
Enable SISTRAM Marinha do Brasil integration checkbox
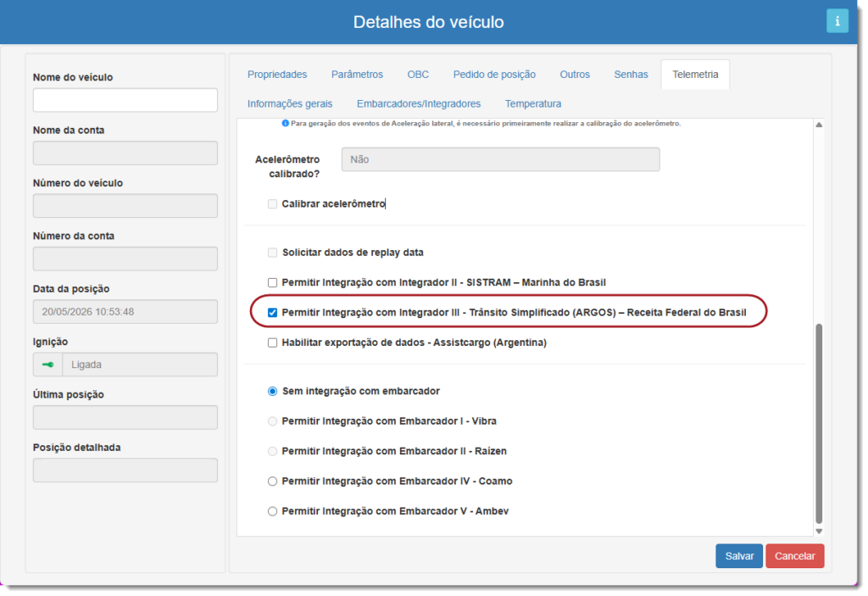272,282
